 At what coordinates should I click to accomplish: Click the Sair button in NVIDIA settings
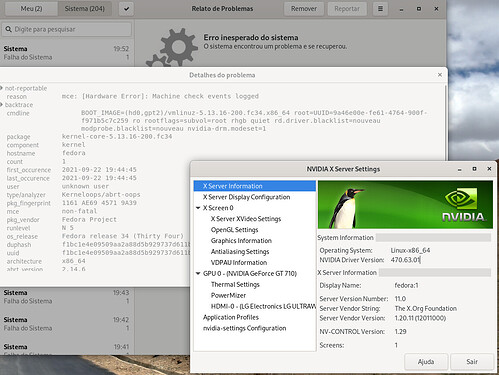472,362
